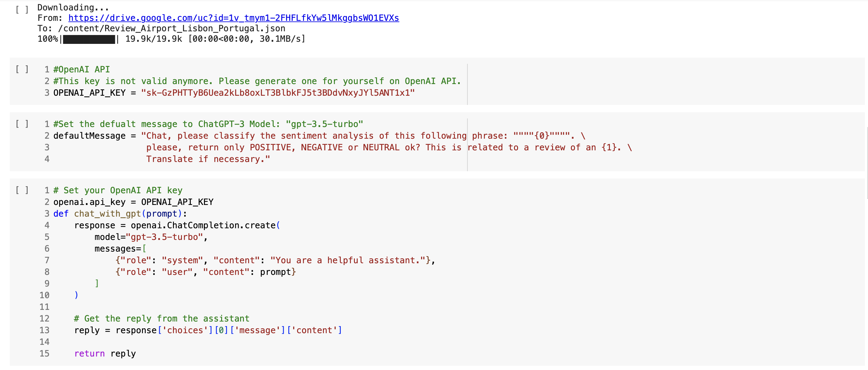Click the defaultMessage variable name

(89, 136)
